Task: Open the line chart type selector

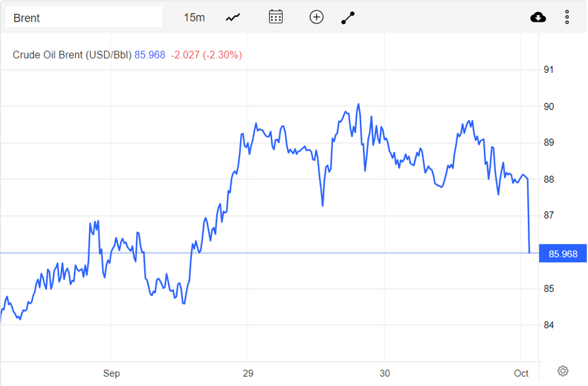Action: pos(233,17)
